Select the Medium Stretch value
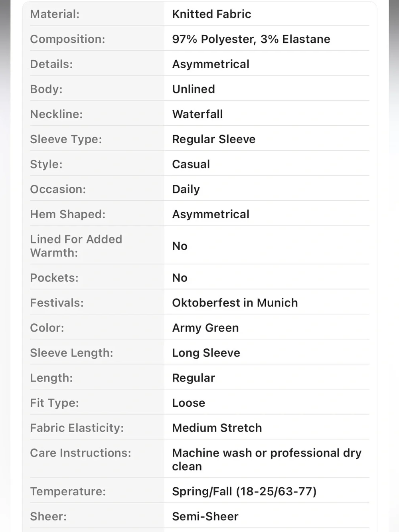 pyautogui.click(x=217, y=428)
